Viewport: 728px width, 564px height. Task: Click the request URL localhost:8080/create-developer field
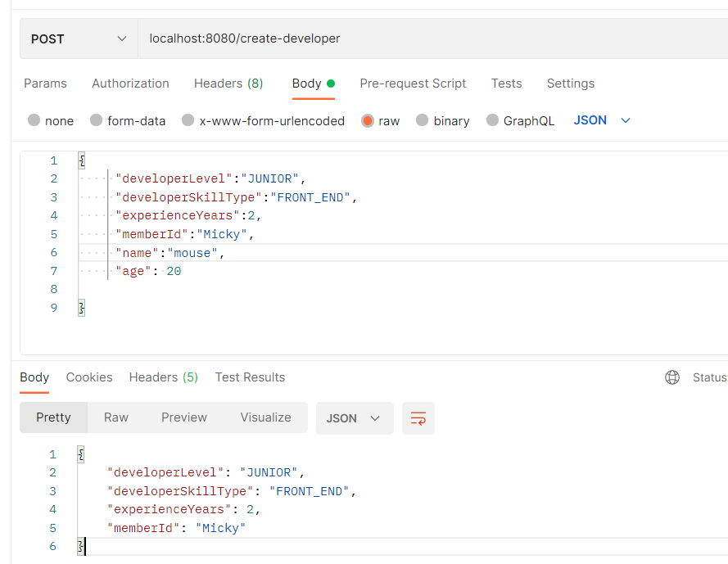(x=432, y=38)
